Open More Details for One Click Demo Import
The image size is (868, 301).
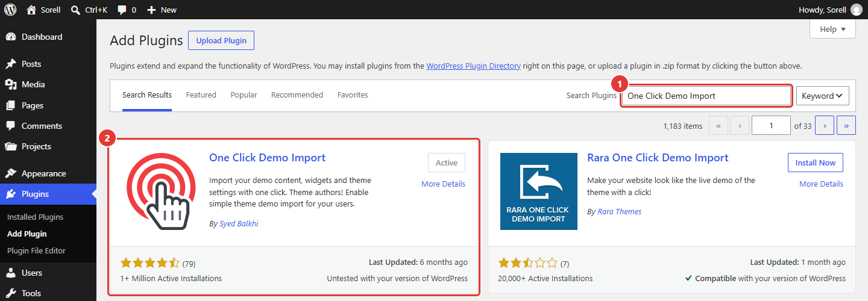[x=443, y=184]
